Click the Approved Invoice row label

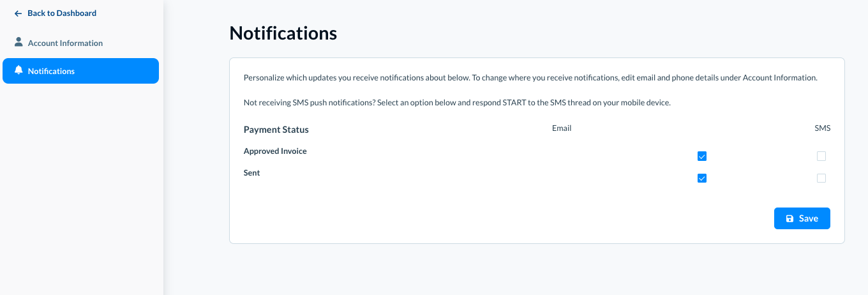click(x=275, y=151)
